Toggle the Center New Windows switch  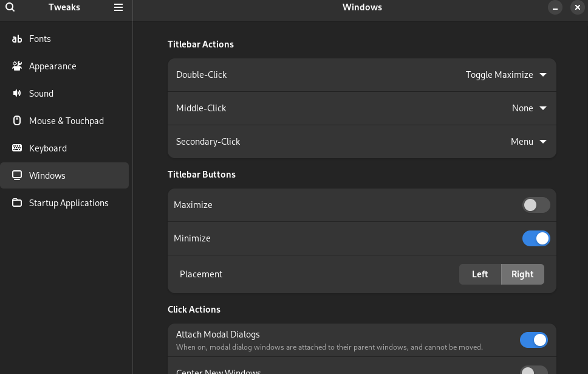click(x=533, y=370)
